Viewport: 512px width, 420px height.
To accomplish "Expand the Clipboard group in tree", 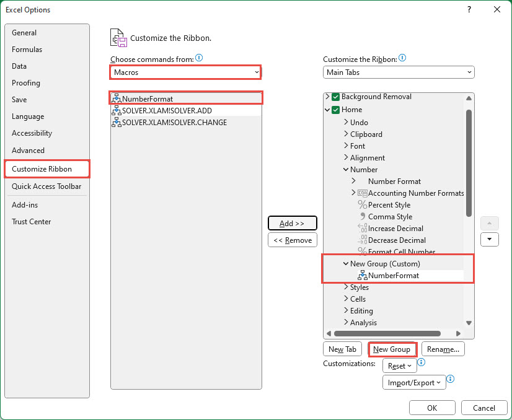I will point(345,134).
